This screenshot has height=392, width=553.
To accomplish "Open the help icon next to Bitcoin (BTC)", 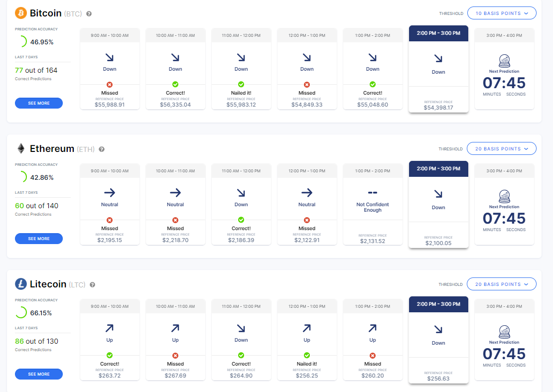I will click(x=89, y=14).
